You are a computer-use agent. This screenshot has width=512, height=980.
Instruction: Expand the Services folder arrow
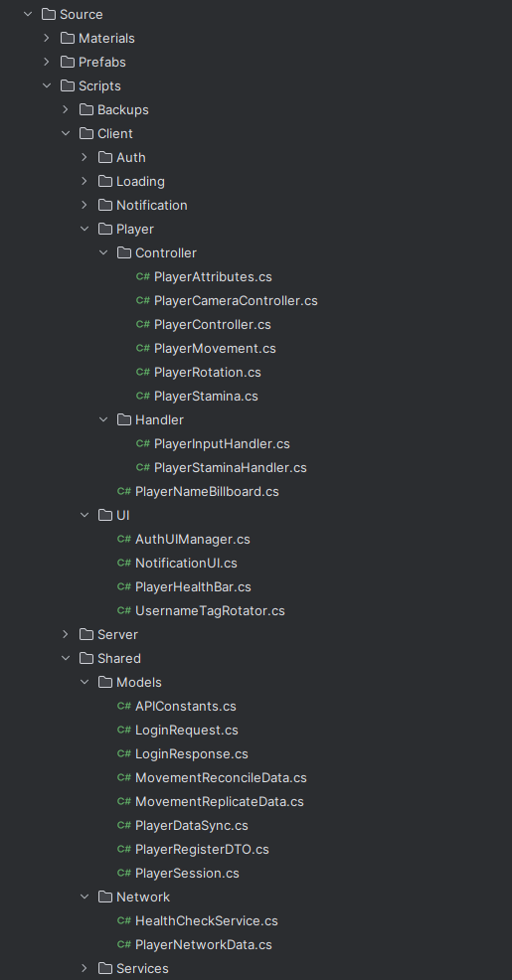(85, 968)
